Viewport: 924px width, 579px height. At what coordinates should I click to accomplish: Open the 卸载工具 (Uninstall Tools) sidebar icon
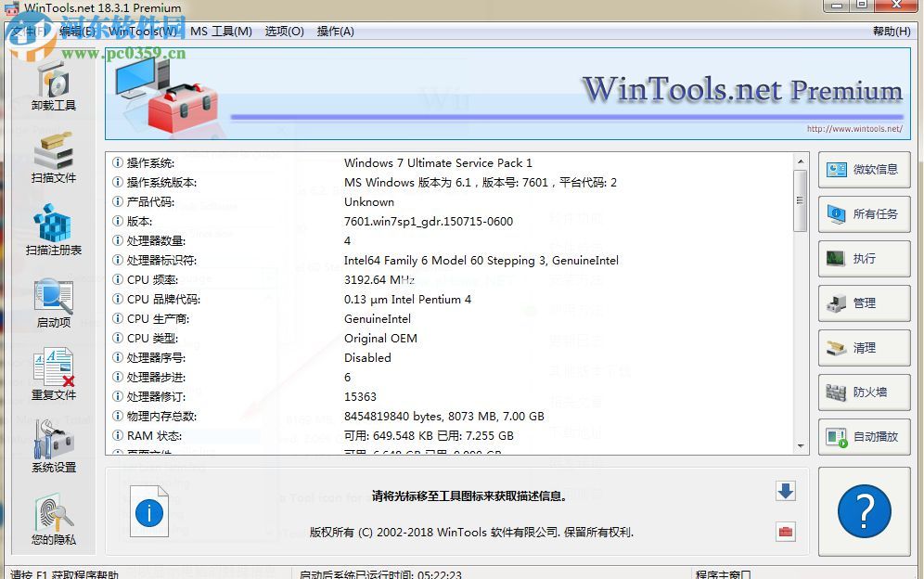click(x=53, y=90)
